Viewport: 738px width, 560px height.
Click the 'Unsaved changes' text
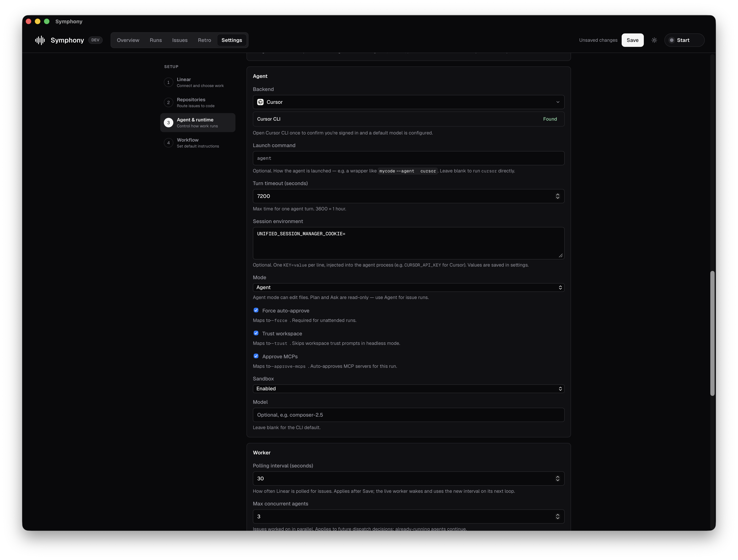pos(598,40)
